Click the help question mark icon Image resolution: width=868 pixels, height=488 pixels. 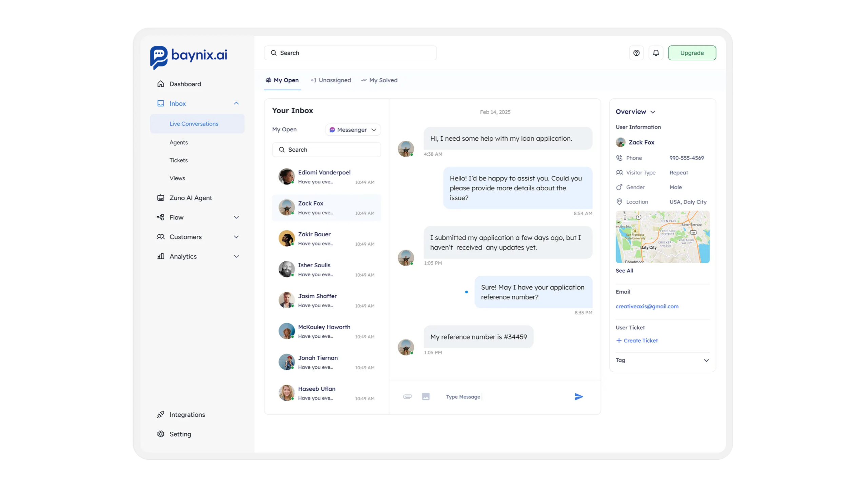[x=636, y=53]
